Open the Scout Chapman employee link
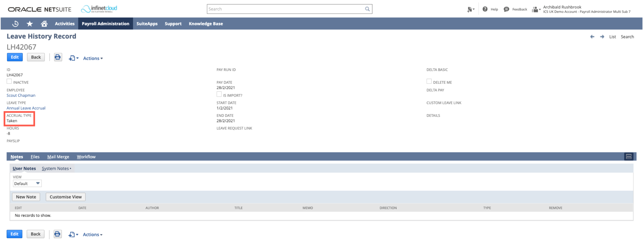The image size is (644, 242). tap(21, 95)
